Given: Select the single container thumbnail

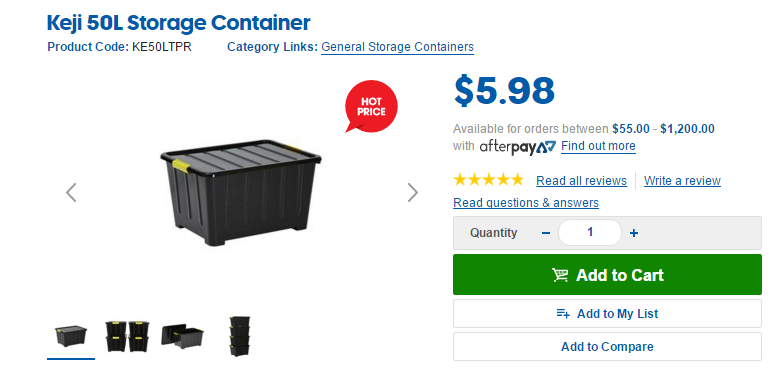Looking at the screenshot, I should (x=71, y=336).
